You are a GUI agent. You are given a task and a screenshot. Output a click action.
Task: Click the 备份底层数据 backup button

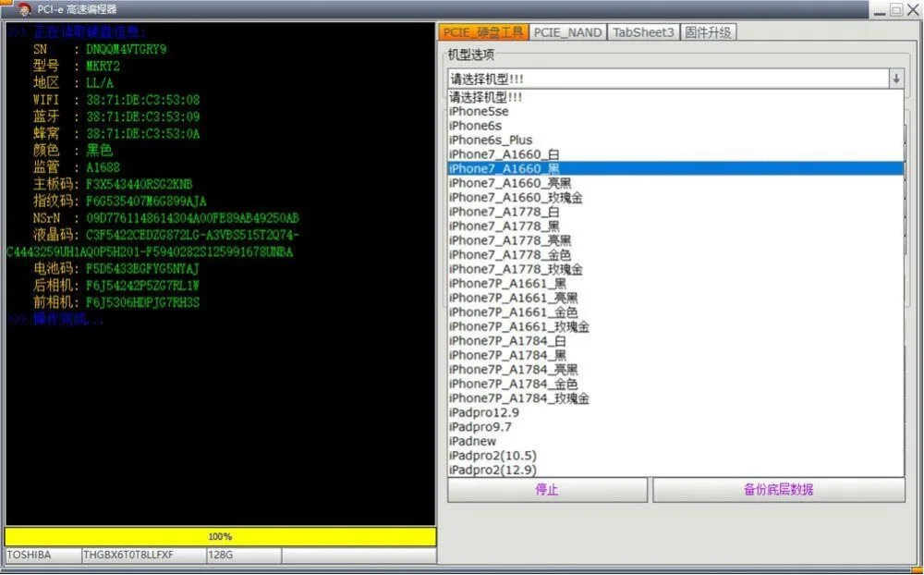tap(779, 491)
